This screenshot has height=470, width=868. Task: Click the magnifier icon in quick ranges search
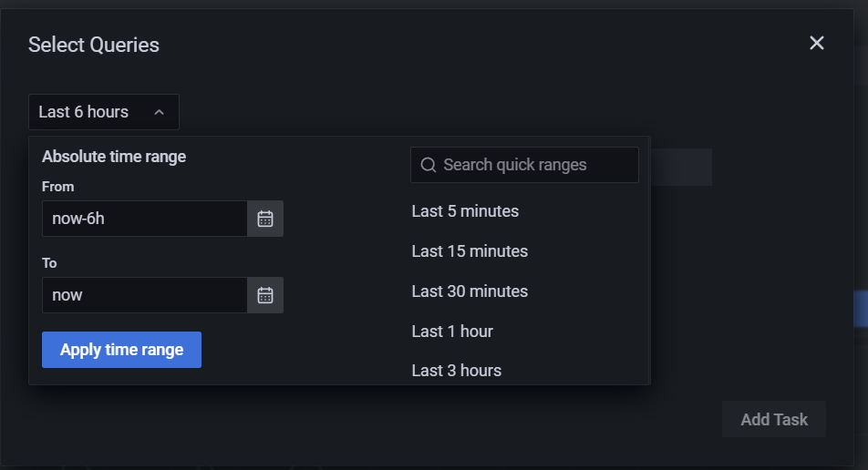click(x=428, y=165)
